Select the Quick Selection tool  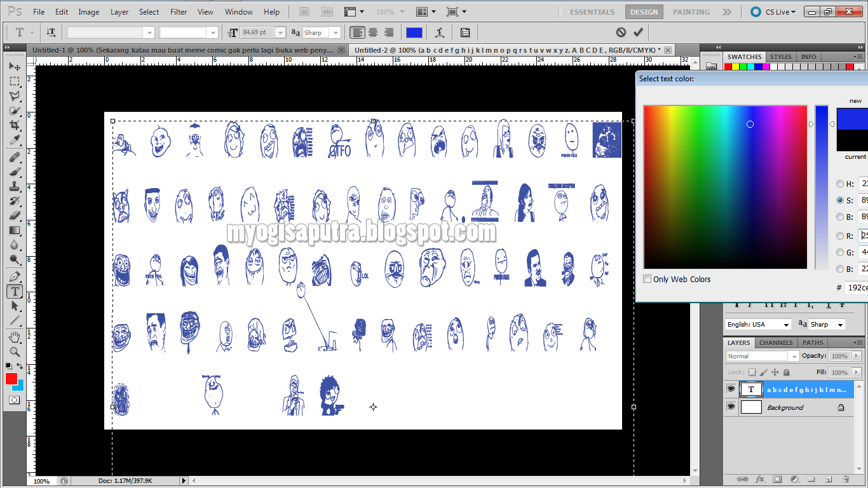[14, 111]
